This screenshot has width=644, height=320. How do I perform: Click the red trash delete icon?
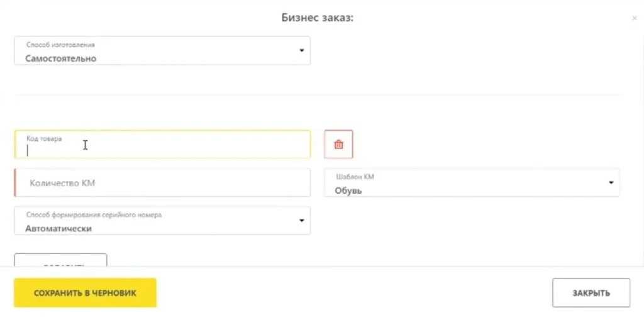[x=338, y=145]
